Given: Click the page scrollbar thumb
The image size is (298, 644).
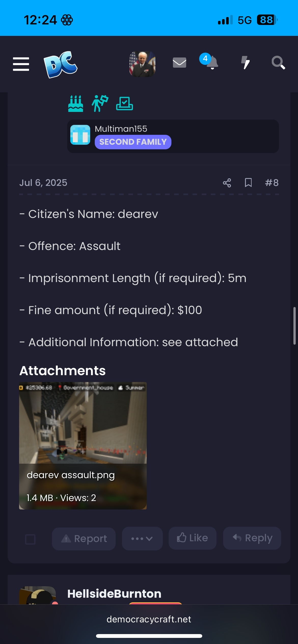Looking at the screenshot, I should point(294,326).
